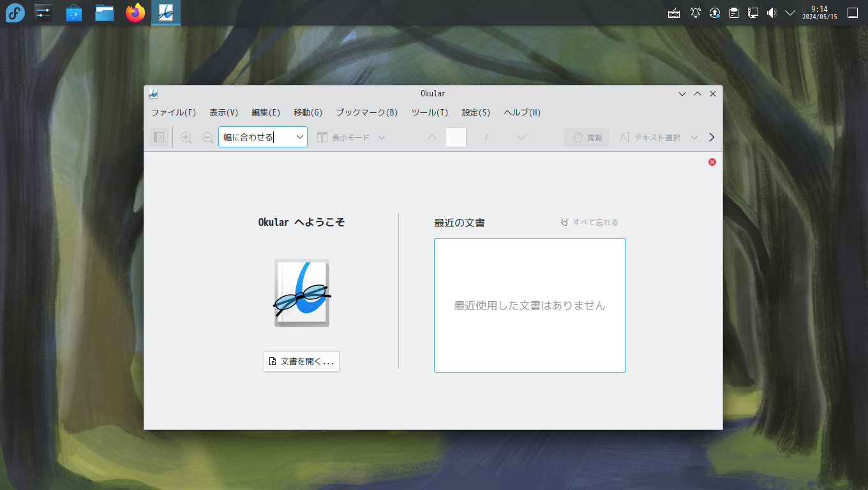This screenshot has height=490, width=868.
Task: Click the Okular task in the panel
Action: click(166, 13)
